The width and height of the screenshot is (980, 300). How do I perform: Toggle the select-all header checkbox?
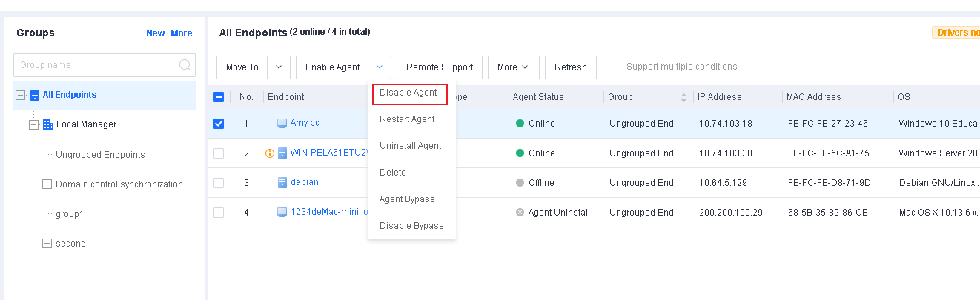click(x=219, y=97)
